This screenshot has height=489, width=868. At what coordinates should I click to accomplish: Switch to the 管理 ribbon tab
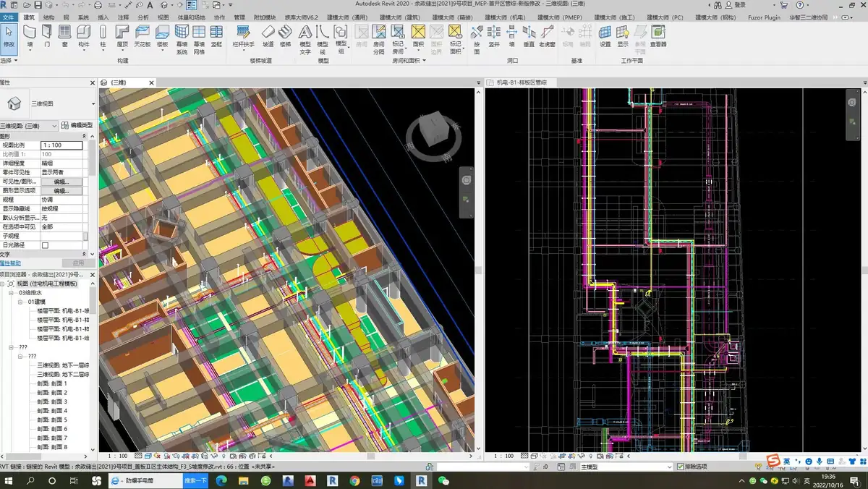pyautogui.click(x=239, y=17)
